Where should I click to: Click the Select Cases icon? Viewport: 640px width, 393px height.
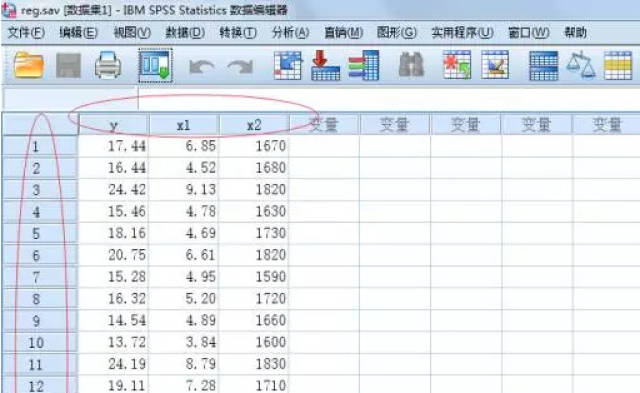point(618,65)
